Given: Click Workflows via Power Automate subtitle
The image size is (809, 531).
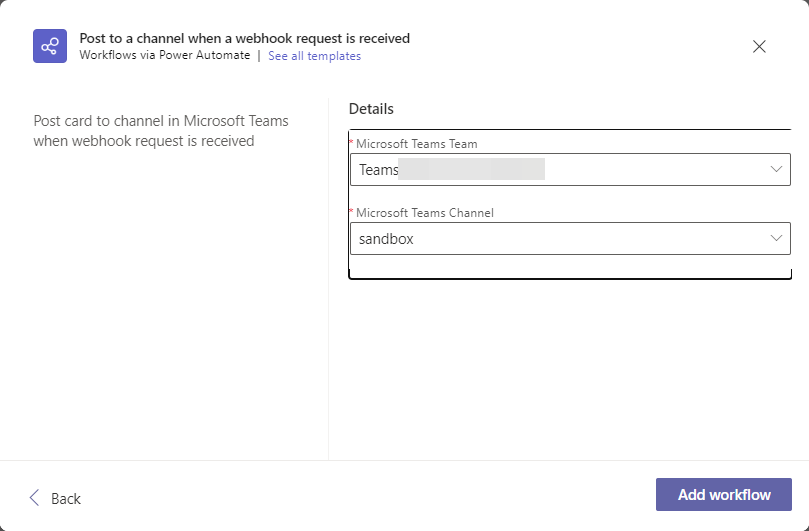Looking at the screenshot, I should (165, 55).
